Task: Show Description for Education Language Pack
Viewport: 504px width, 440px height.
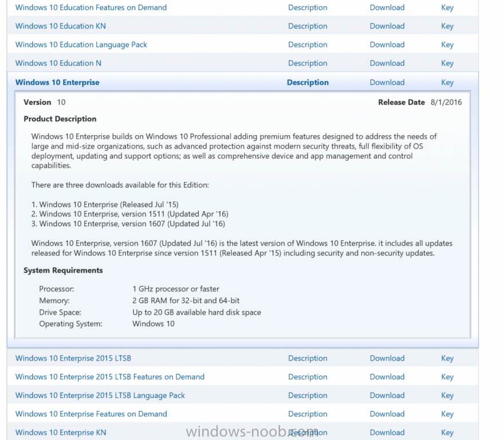Action: (x=308, y=45)
